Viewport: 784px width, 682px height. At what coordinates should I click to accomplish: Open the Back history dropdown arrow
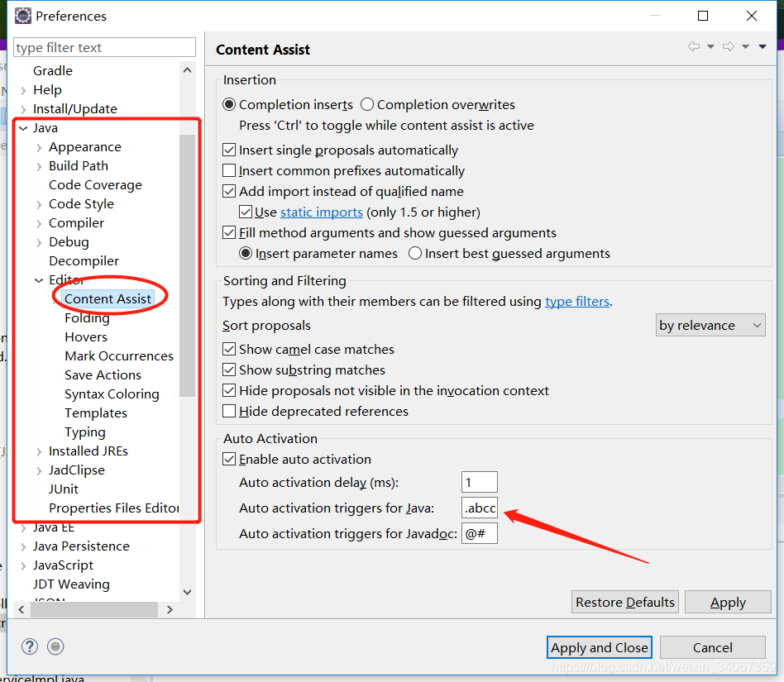coord(710,47)
